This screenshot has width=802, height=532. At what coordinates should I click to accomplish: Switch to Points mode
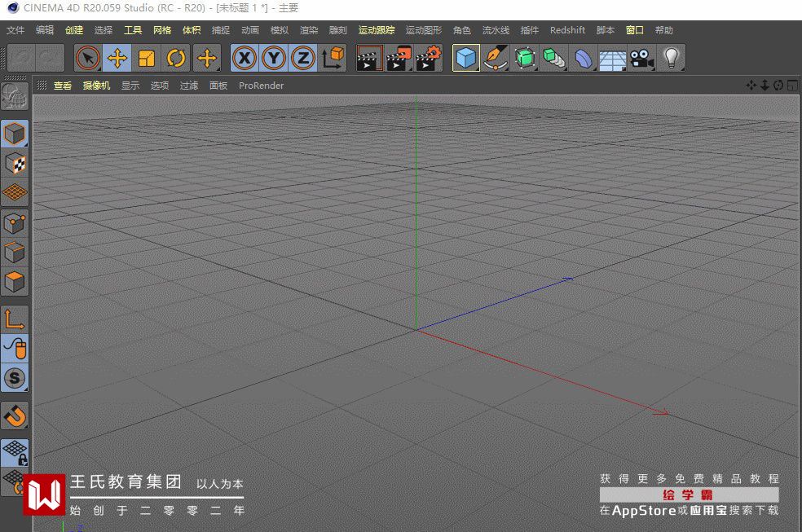15,222
